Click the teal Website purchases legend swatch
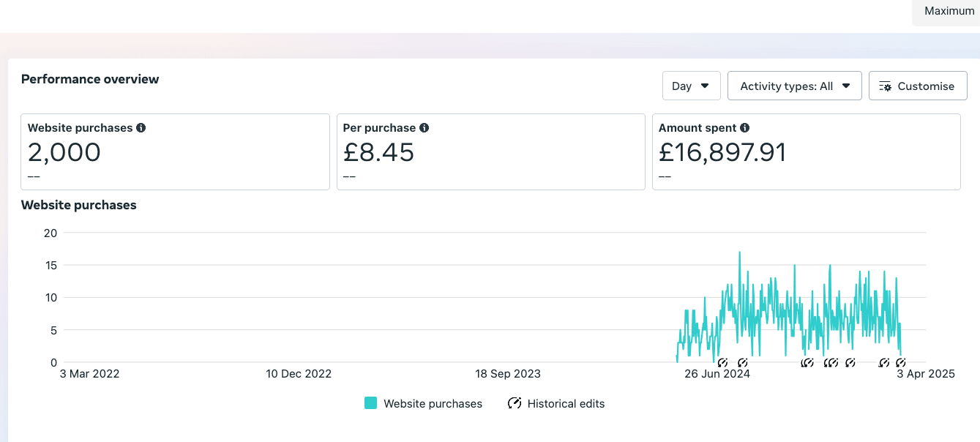Image resolution: width=980 pixels, height=442 pixels. pyautogui.click(x=370, y=403)
